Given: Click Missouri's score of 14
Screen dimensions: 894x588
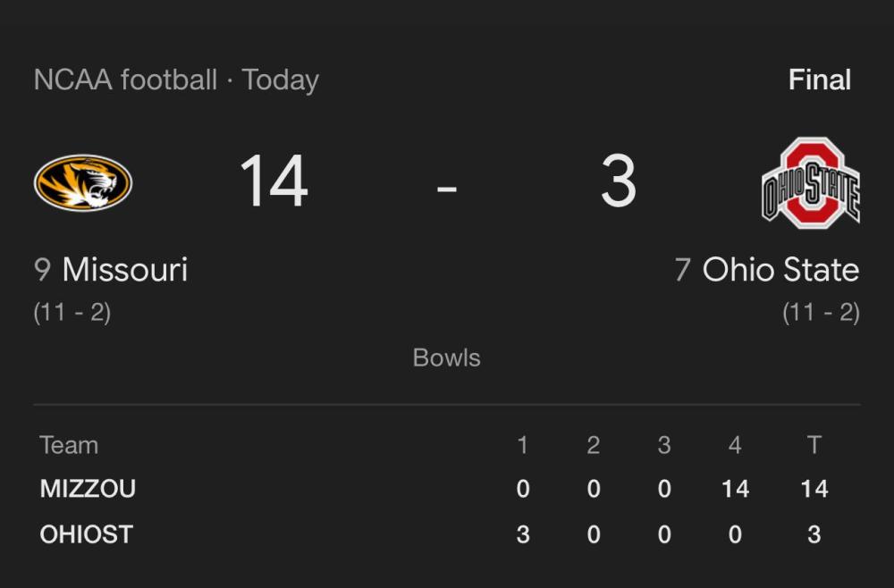Looking at the screenshot, I should pyautogui.click(x=274, y=181).
